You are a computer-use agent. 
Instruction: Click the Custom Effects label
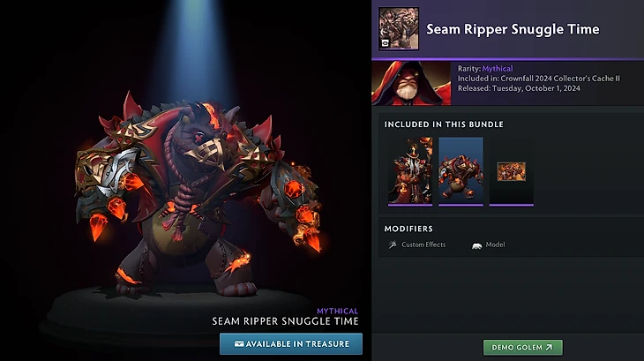423,244
